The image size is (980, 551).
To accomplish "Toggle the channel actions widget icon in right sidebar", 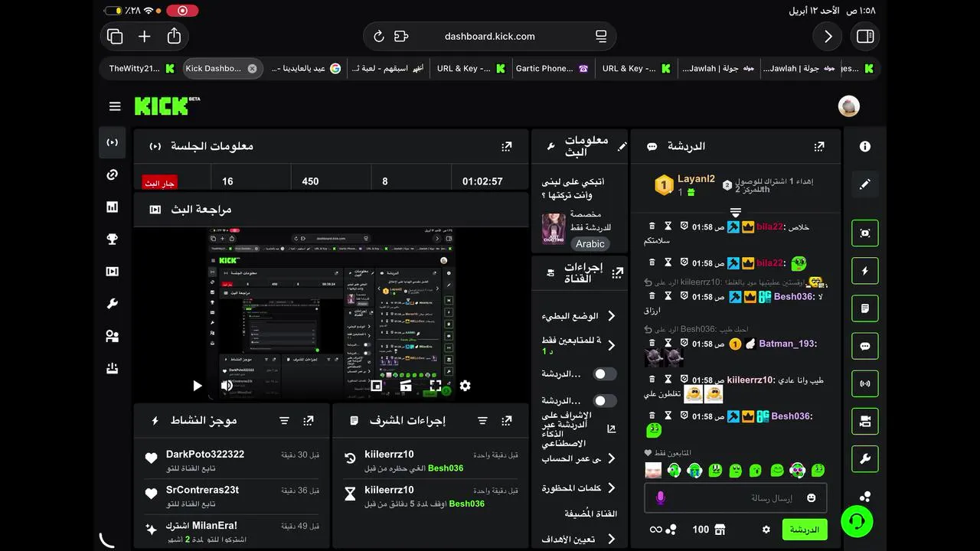I will pos(865,421).
